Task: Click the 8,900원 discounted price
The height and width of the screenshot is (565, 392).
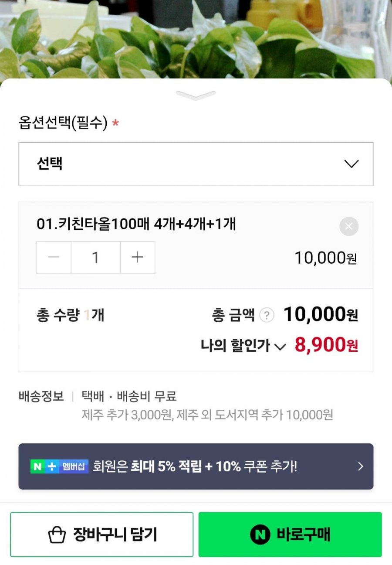Action: (326, 345)
